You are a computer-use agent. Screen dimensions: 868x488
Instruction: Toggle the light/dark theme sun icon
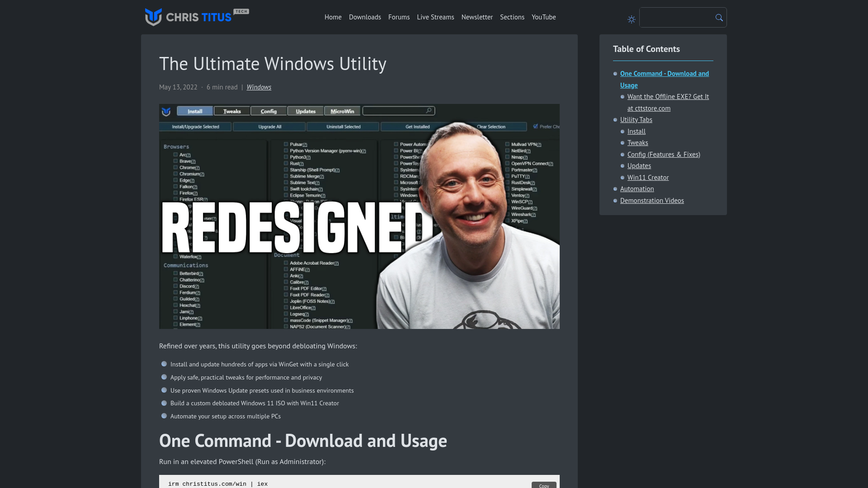click(x=632, y=19)
